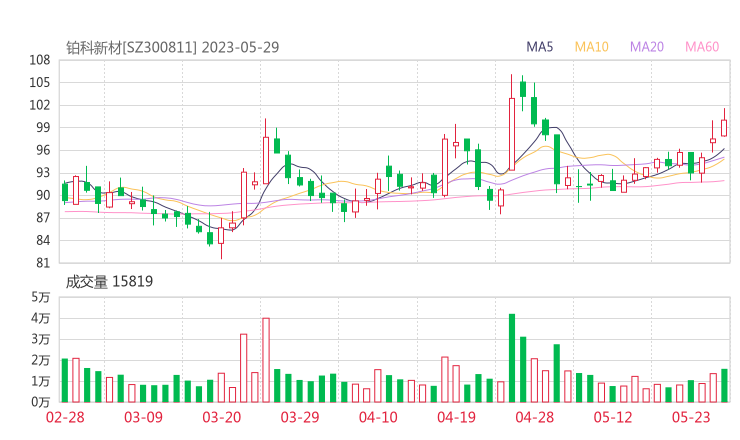Click the tallest green volume bar above 4万
The image size is (740, 440).
pos(512,358)
